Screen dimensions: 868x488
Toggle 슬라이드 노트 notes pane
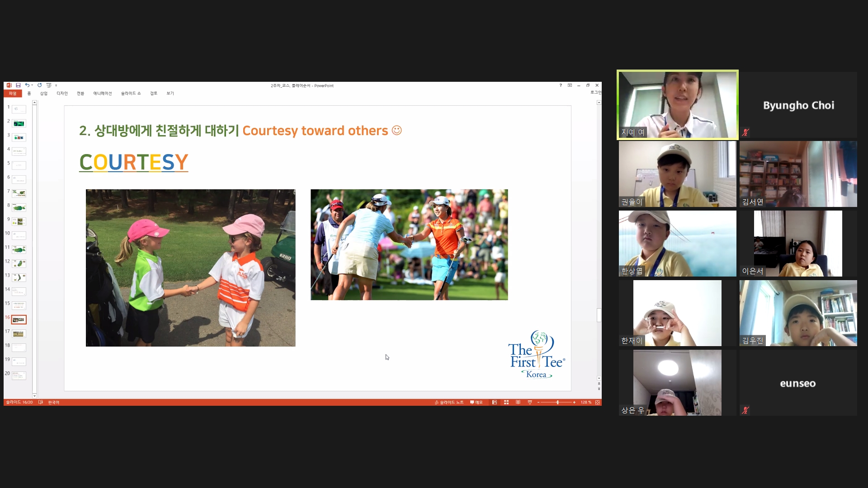[x=449, y=402]
